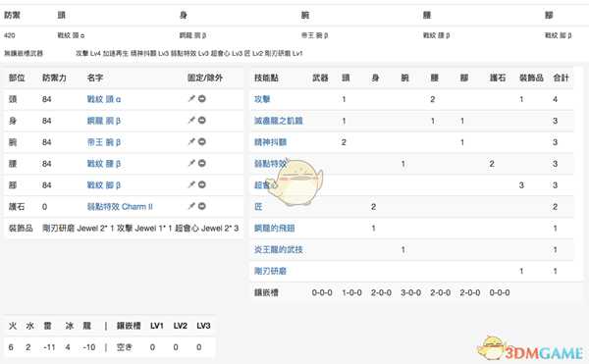589x364 pixels.
Task: Select the total defense value 420
Action: 10,35
